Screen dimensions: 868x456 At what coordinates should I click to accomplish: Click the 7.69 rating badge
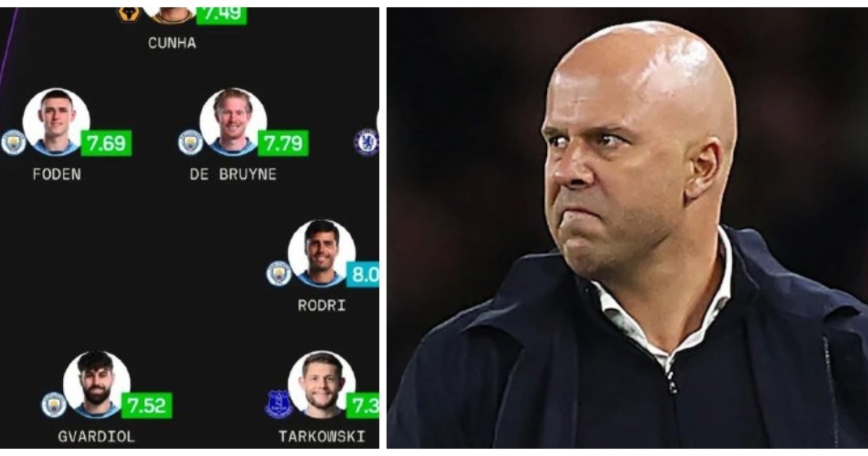point(106,143)
